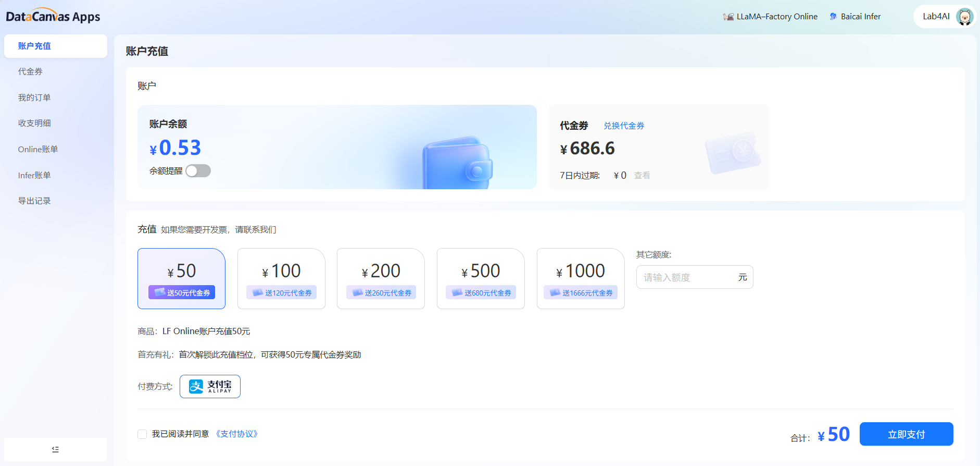The image size is (980, 466).
Task: Click the Alipay logo icon
Action: (x=196, y=386)
